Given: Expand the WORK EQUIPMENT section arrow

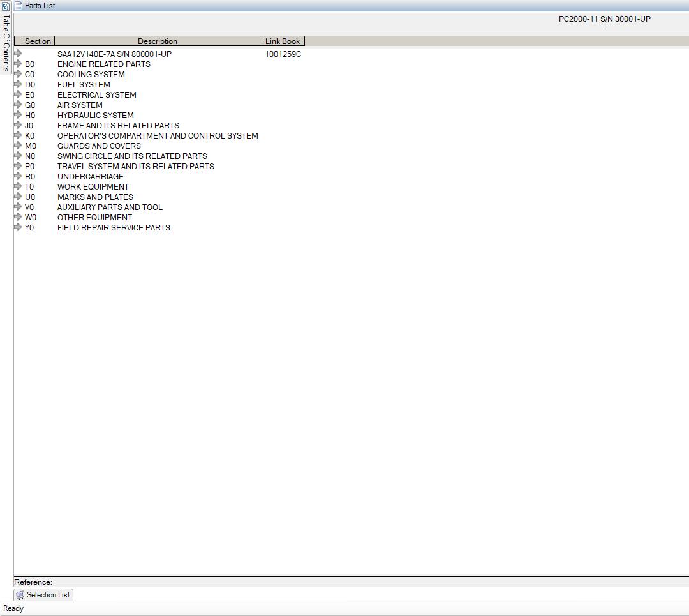Looking at the screenshot, I should (x=18, y=186).
